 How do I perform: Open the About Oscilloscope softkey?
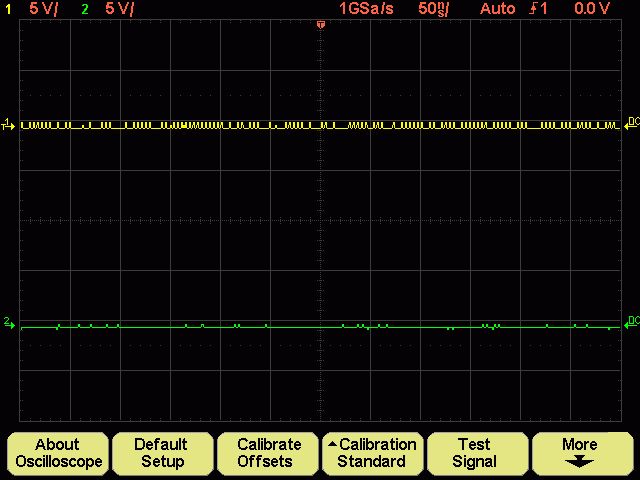pyautogui.click(x=58, y=453)
